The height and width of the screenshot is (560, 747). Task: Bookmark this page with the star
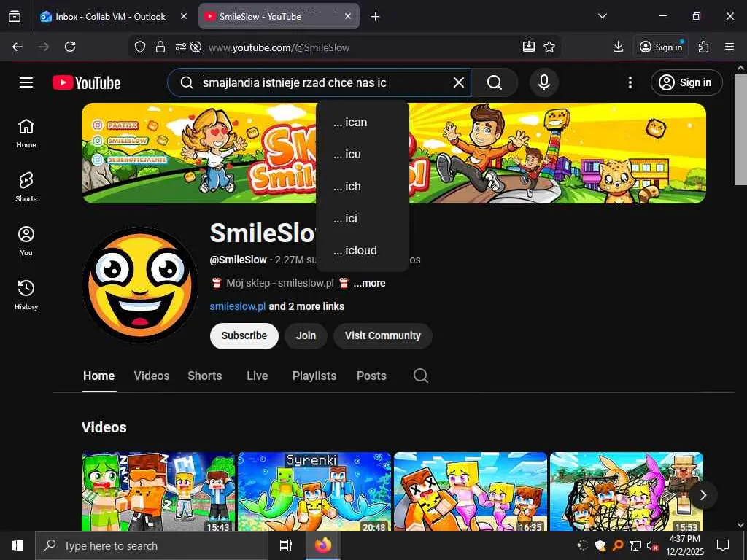549,47
